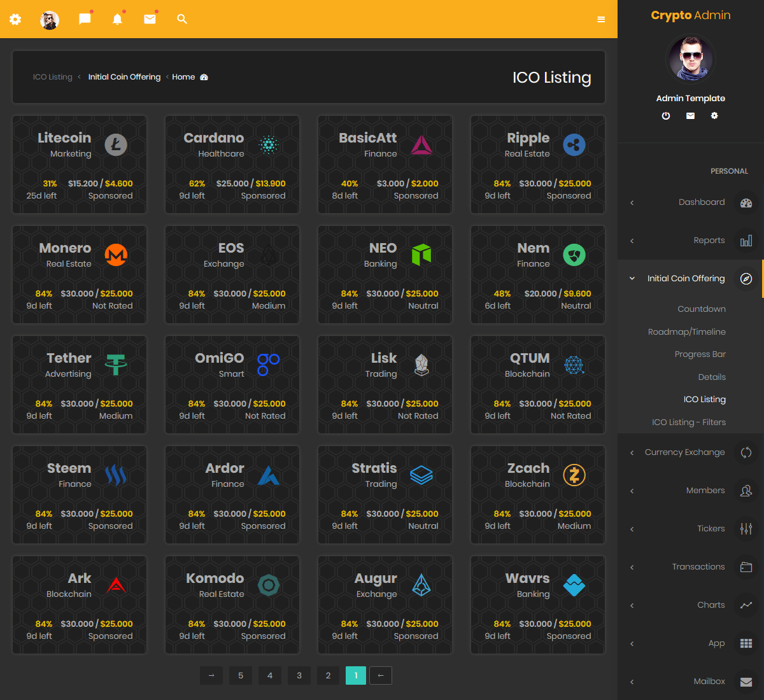
Task: Click the Stratis card title
Action: [x=374, y=468]
